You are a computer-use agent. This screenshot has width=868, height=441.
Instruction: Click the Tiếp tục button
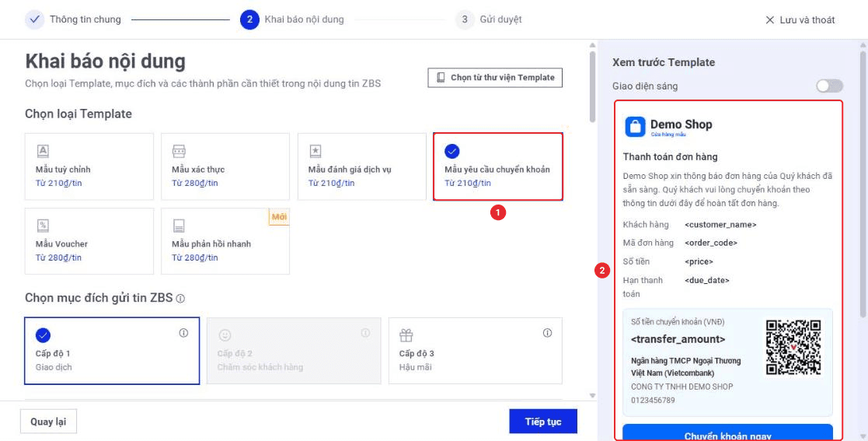543,422
